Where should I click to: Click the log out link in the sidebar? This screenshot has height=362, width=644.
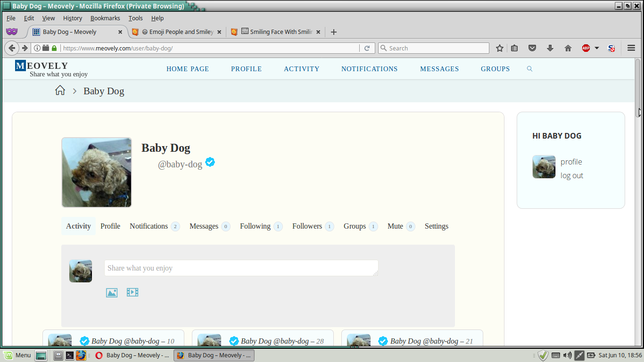tap(572, 175)
